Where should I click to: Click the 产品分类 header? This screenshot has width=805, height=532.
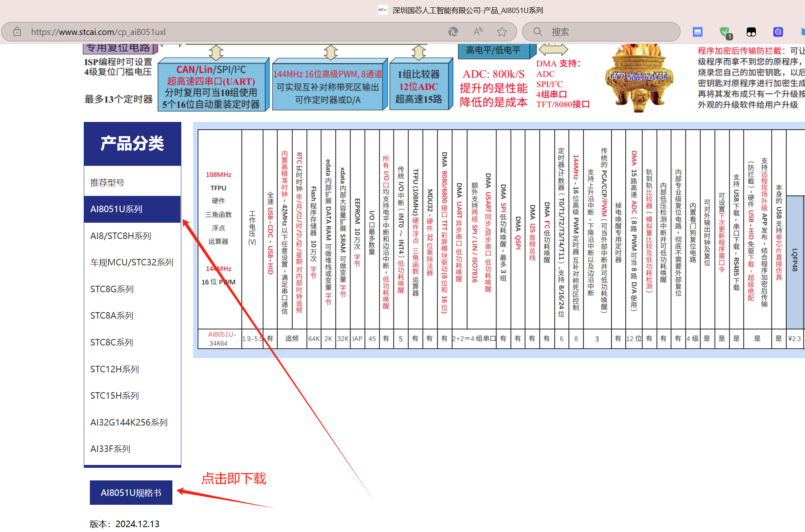point(133,143)
